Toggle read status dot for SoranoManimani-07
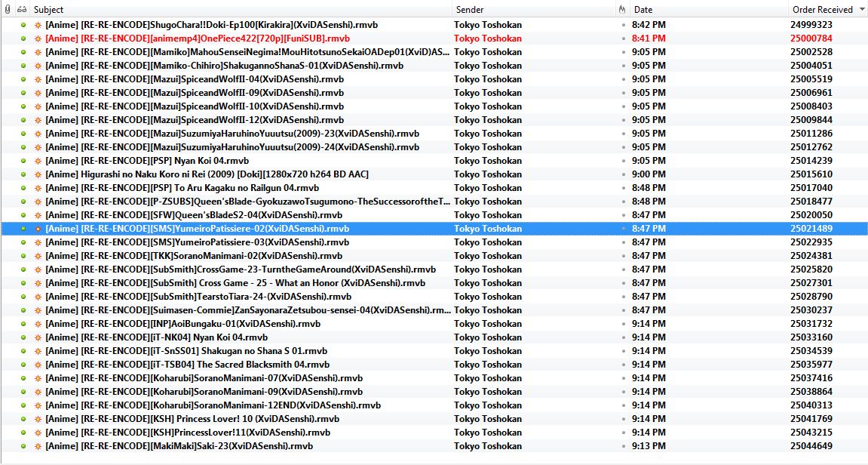This screenshot has width=868, height=465. coord(23,378)
